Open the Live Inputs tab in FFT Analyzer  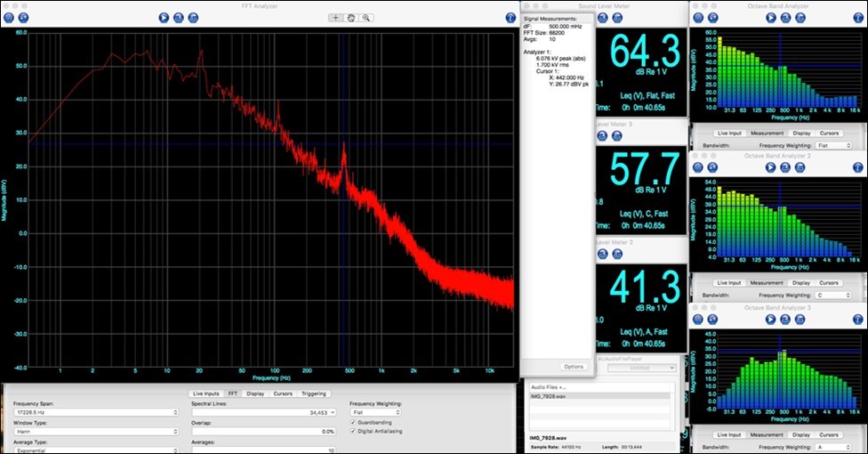click(205, 393)
